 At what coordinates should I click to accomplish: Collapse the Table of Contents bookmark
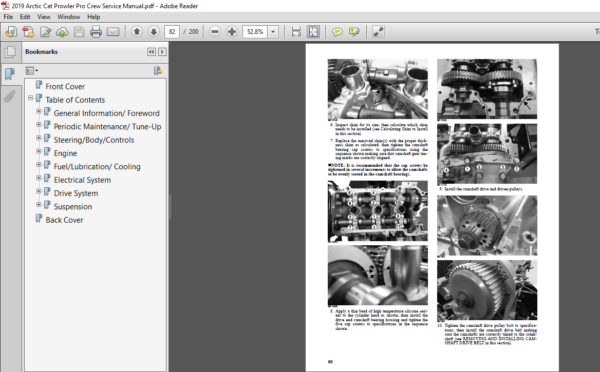(x=31, y=98)
